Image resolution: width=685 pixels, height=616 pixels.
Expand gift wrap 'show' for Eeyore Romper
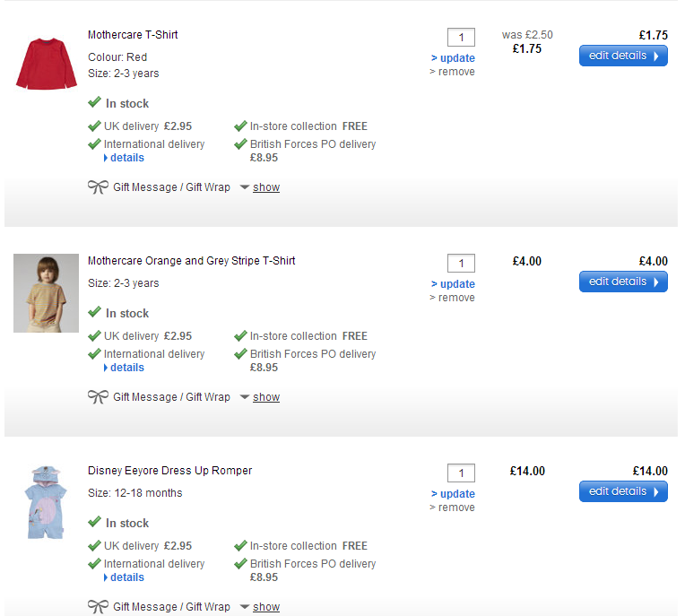(265, 607)
